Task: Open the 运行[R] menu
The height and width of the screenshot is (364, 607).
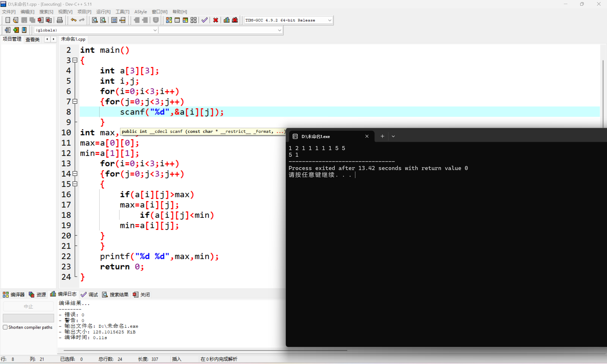Action: 103,12
